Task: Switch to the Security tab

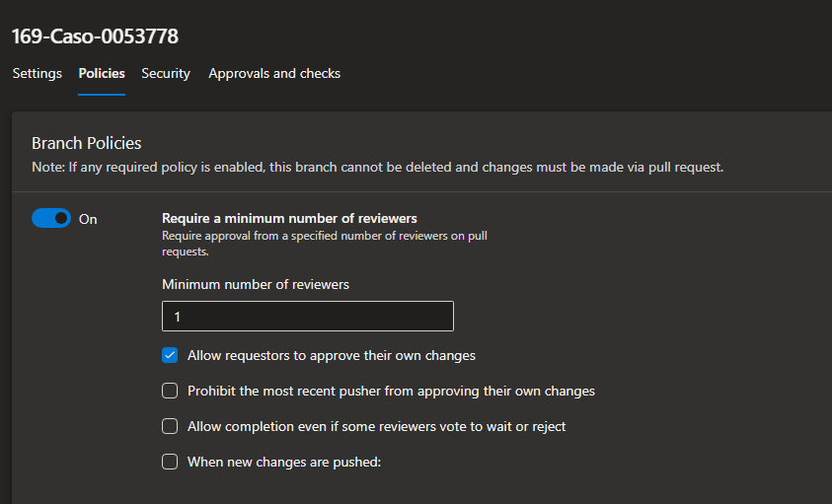Action: (166, 73)
